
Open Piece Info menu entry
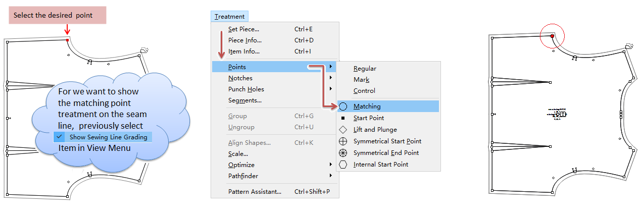tap(244, 40)
